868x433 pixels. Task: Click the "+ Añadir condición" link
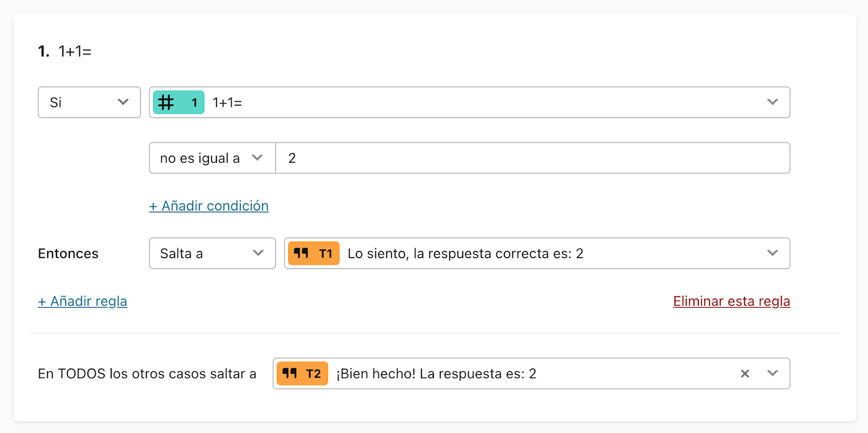pyautogui.click(x=208, y=206)
